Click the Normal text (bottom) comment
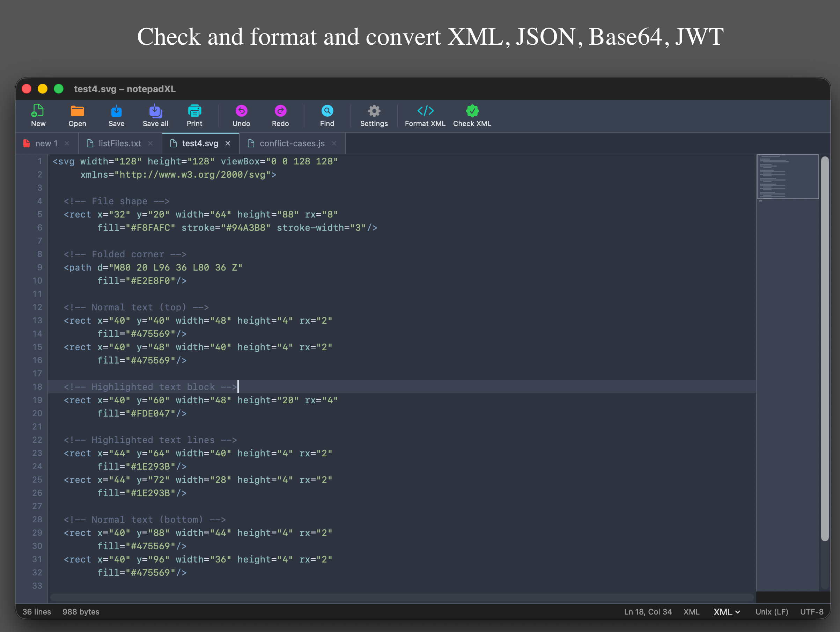 (145, 520)
